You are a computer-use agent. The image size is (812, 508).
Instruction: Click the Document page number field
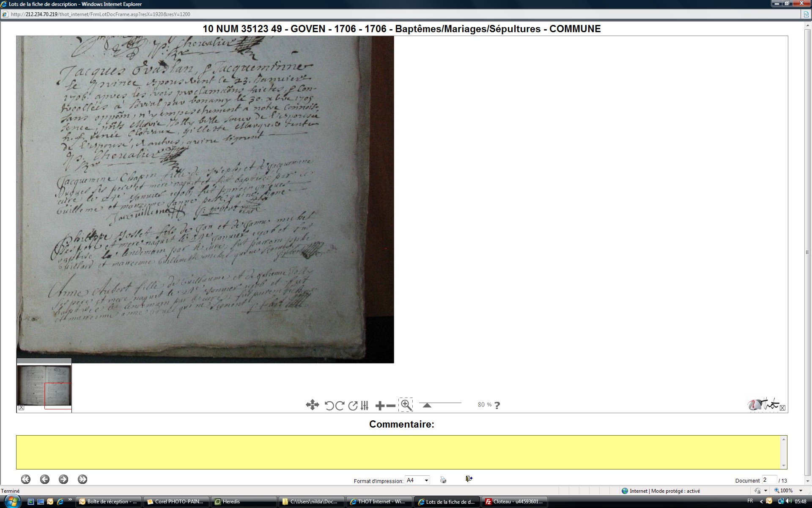pos(769,480)
